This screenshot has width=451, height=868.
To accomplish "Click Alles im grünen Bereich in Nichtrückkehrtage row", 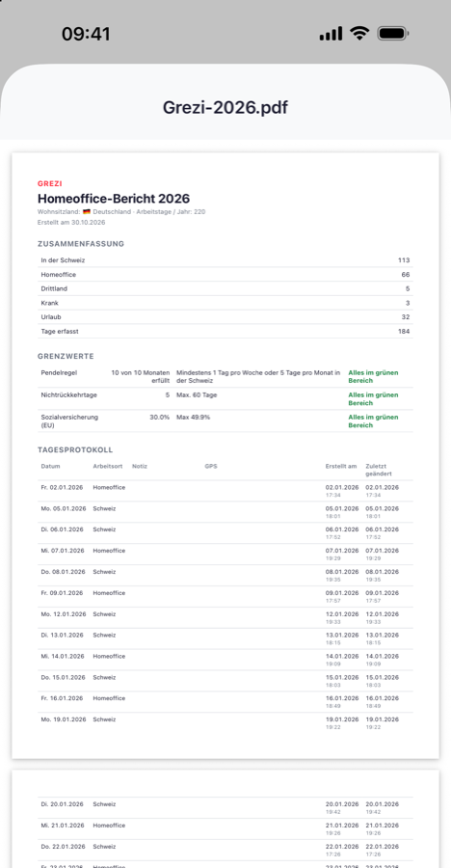I will pyautogui.click(x=373, y=399).
